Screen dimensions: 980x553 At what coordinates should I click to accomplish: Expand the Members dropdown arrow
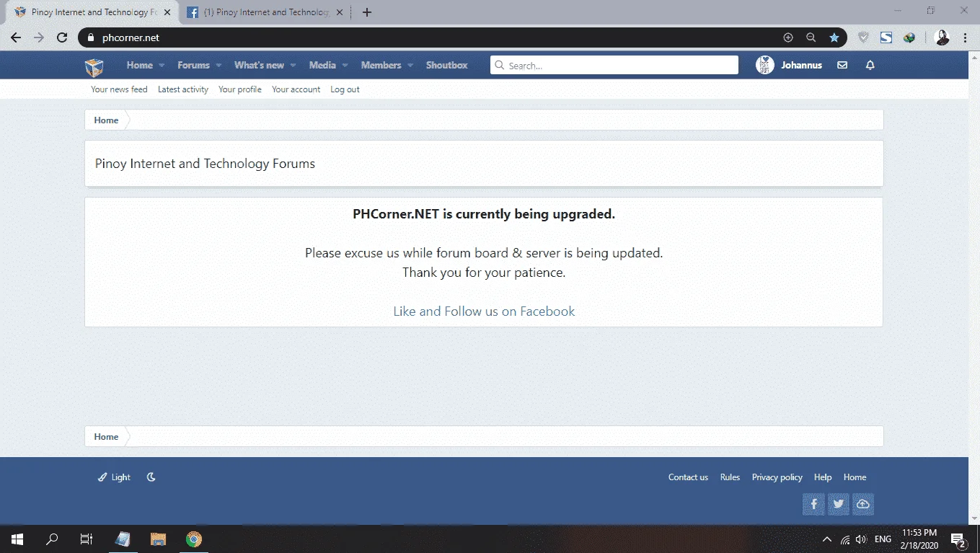click(x=410, y=66)
